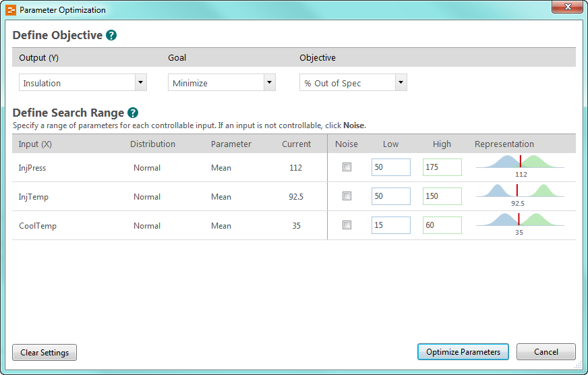
Task: Click the InjTemp Low input box
Action: [390, 196]
